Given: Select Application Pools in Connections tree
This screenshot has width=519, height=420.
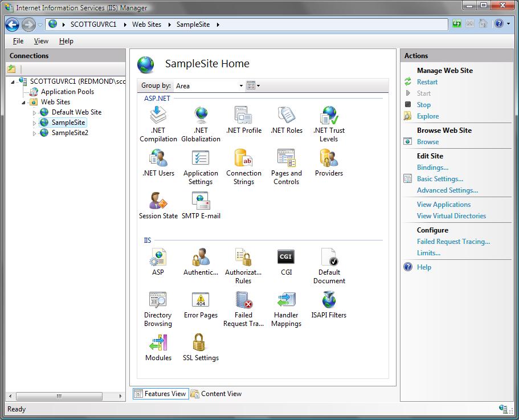Looking at the screenshot, I should (x=67, y=92).
